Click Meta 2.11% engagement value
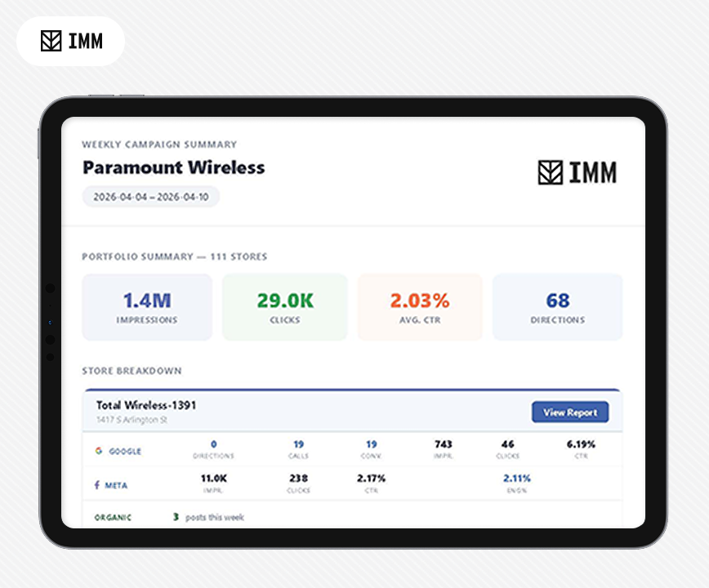Viewport: 709px width, 588px height. coord(517,478)
